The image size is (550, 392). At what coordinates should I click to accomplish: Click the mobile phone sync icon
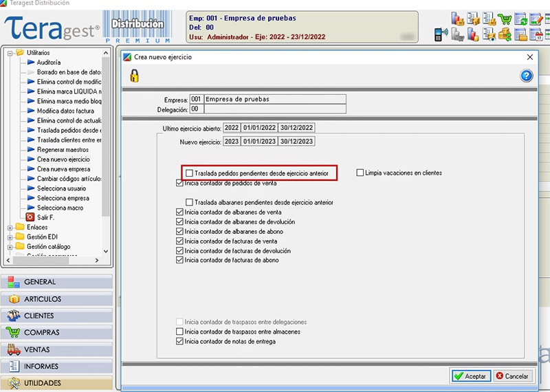(x=441, y=34)
